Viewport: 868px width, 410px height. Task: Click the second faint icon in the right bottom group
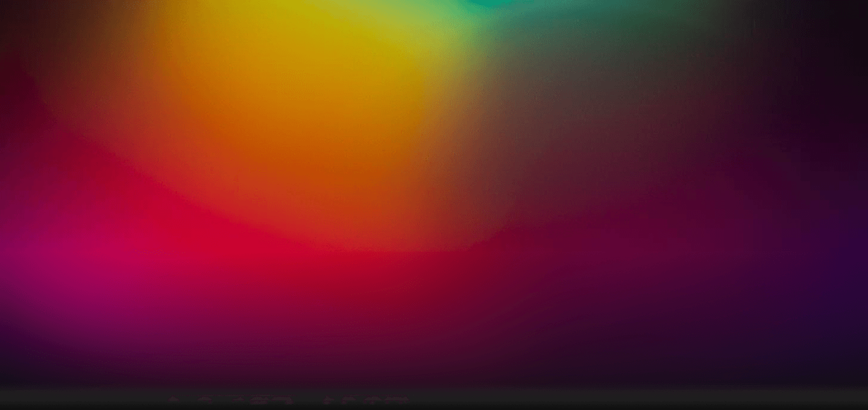(x=348, y=399)
